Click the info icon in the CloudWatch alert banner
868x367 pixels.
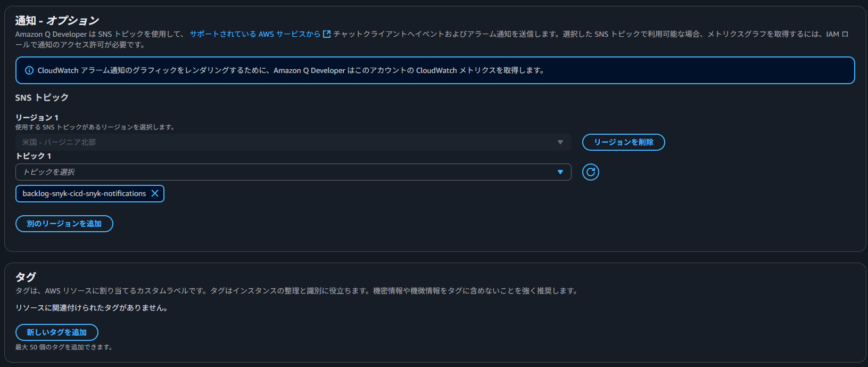pos(29,70)
